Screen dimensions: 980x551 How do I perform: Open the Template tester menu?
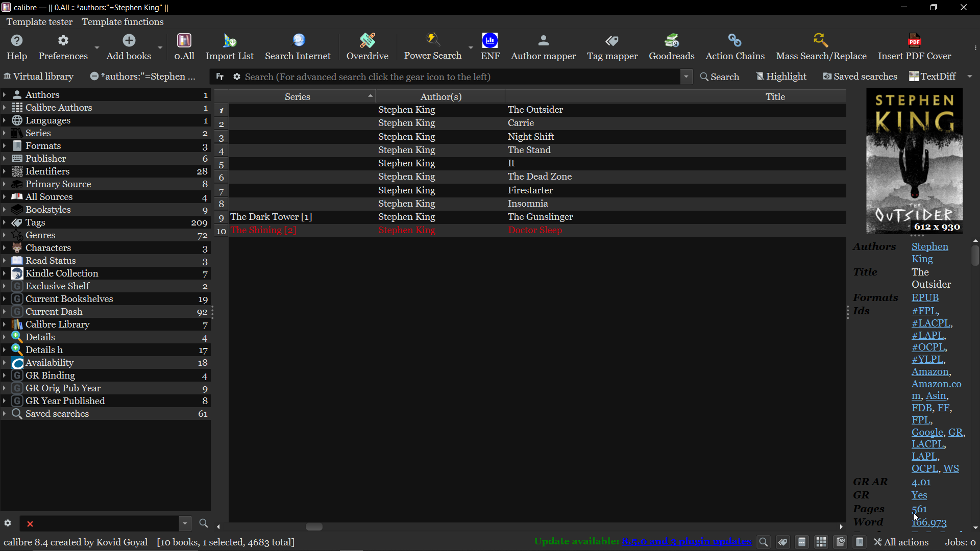[39, 22]
